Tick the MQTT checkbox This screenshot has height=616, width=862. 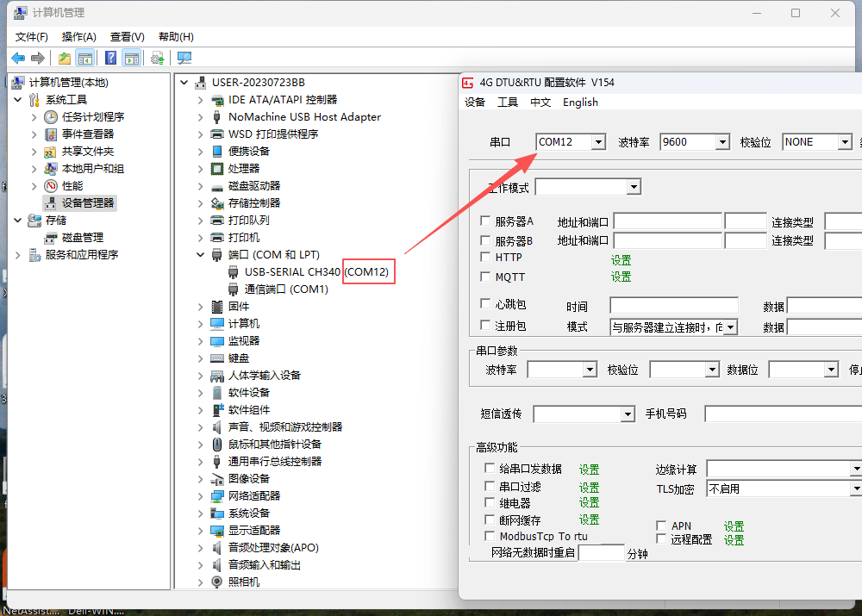click(486, 277)
